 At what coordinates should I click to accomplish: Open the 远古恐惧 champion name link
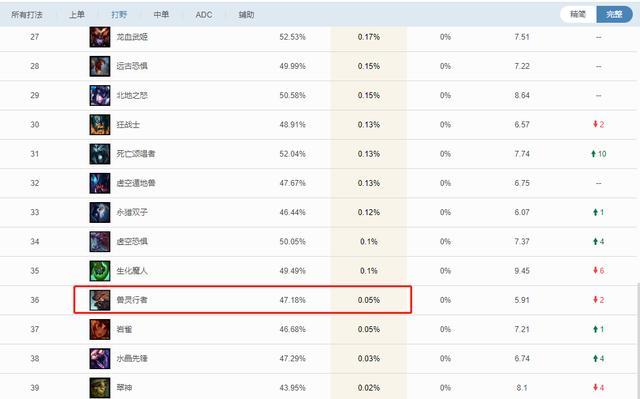tap(132, 66)
